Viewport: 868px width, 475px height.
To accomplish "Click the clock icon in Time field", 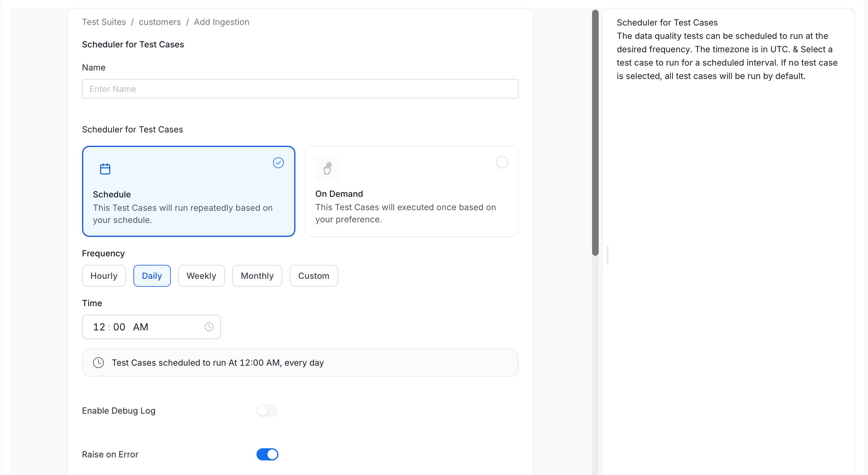I will click(x=209, y=326).
